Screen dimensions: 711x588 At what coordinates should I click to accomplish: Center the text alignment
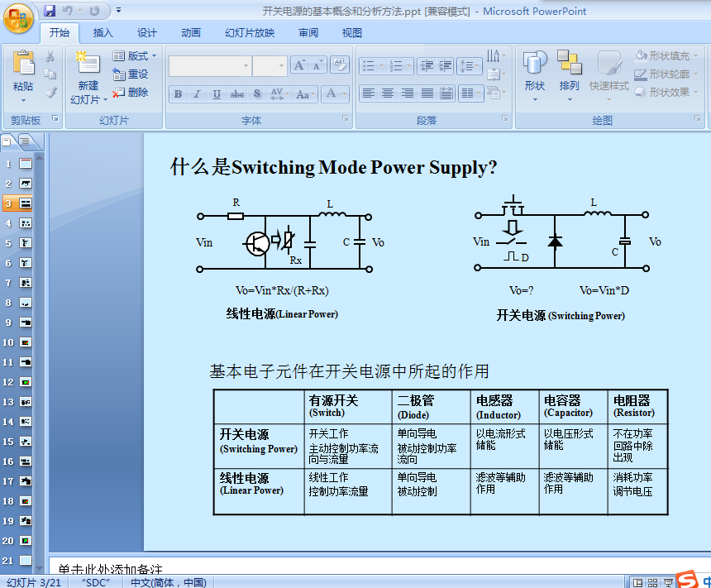[x=388, y=93]
